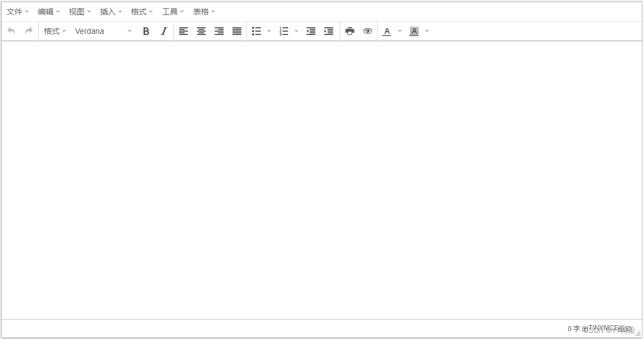Redo the last undone edit
This screenshot has width=644, height=339.
(29, 31)
